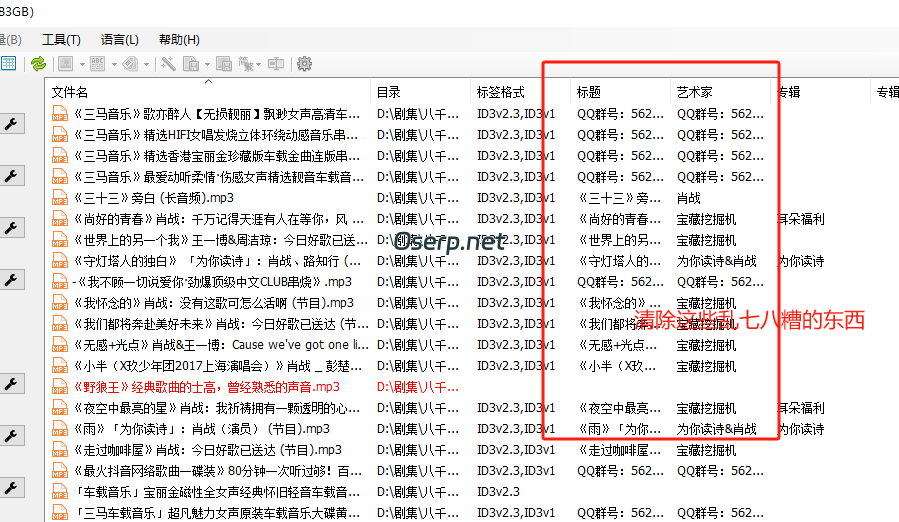Click album 耳朵福利 in 《夜空中最亮的星》 row
Viewport: 899px width, 522px height.
point(800,408)
